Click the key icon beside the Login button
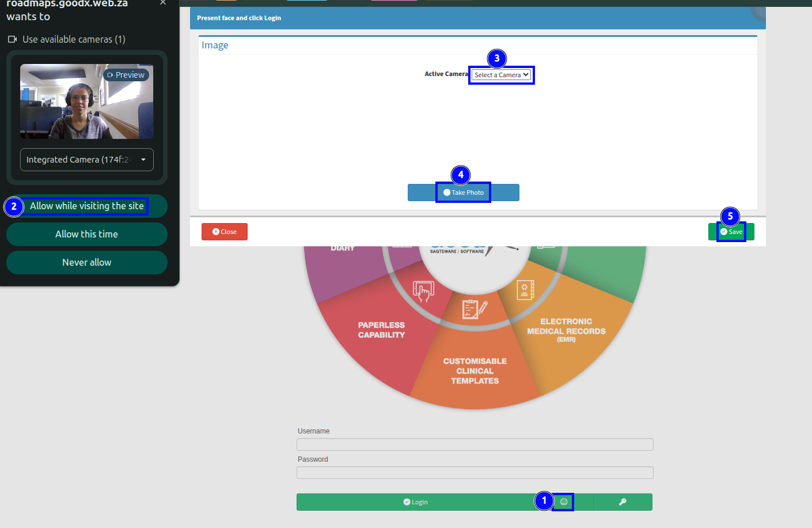The image size is (812, 528). point(623,502)
